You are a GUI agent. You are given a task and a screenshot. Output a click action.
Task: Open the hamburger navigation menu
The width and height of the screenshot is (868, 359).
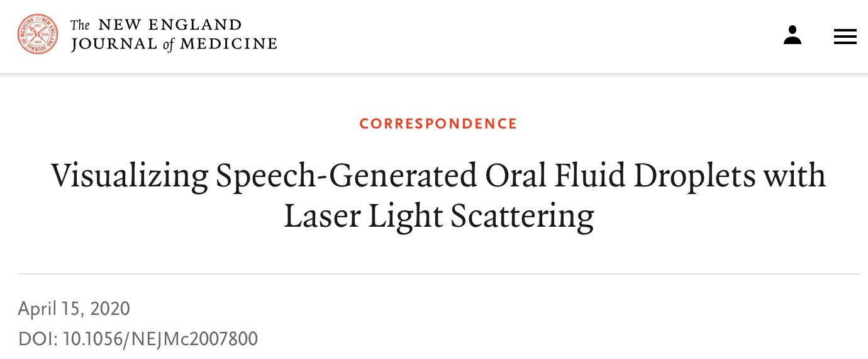845,37
